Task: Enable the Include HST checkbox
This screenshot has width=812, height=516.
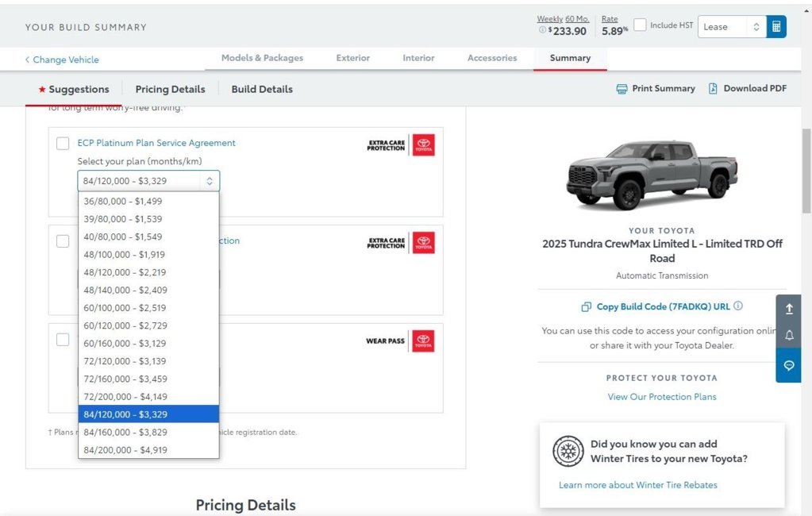Action: click(x=640, y=25)
